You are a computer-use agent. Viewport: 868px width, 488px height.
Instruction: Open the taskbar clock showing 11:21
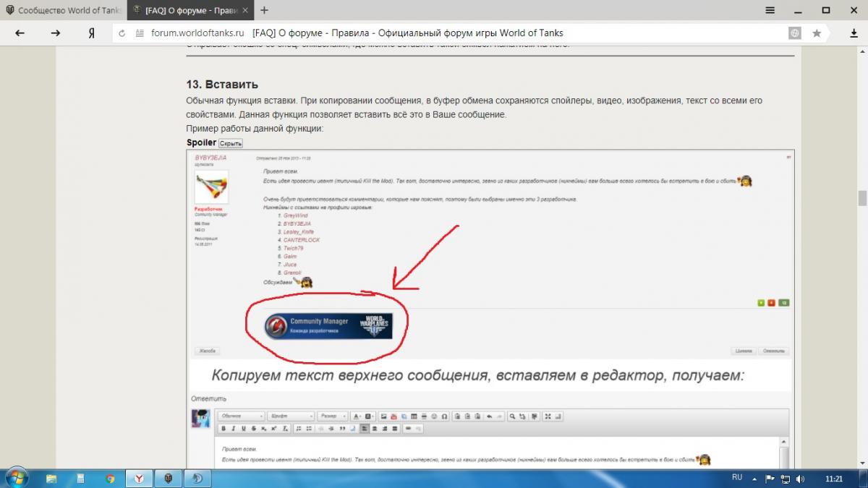[x=834, y=479]
